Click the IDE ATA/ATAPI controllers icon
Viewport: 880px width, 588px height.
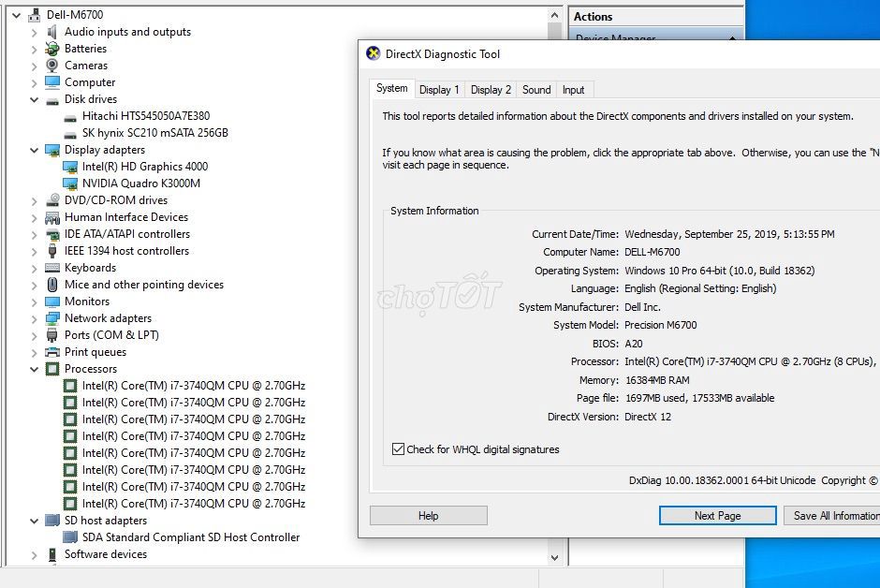click(52, 234)
